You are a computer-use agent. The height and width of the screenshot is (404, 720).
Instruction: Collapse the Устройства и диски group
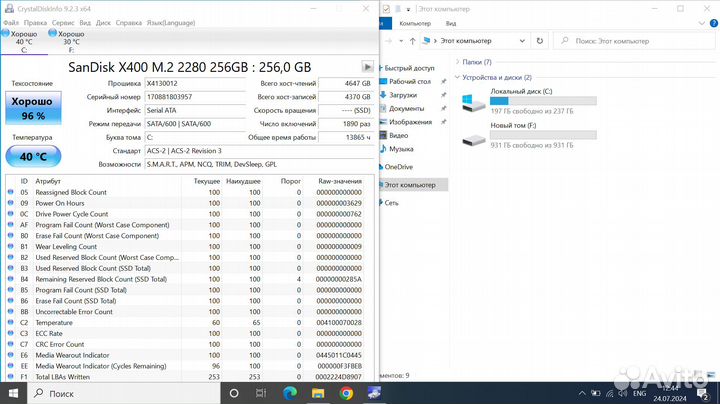point(457,77)
